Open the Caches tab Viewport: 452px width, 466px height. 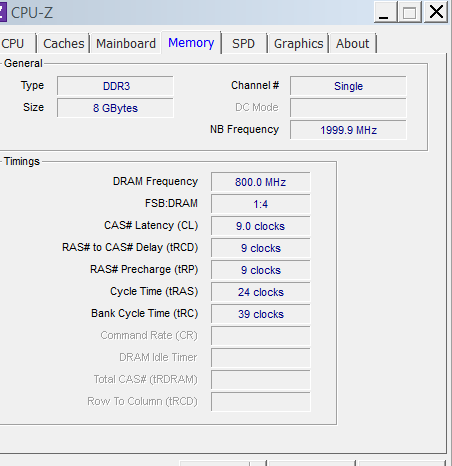pyautogui.click(x=64, y=43)
